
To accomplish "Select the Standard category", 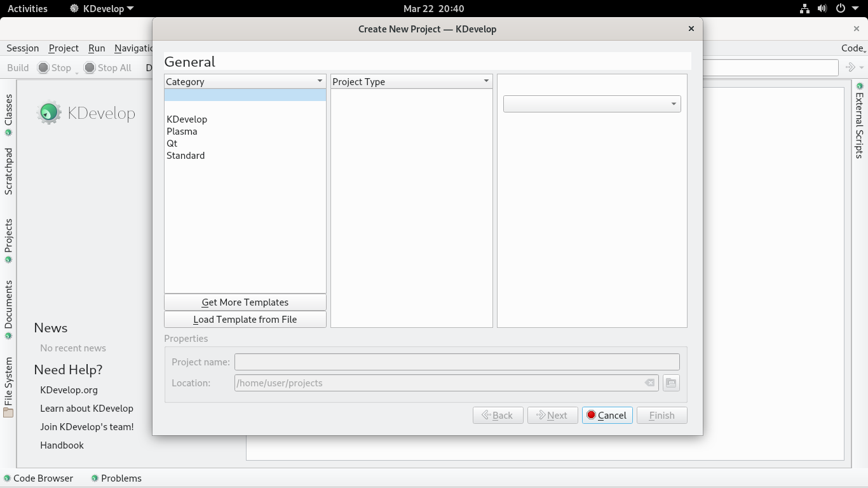I will click(245, 156).
